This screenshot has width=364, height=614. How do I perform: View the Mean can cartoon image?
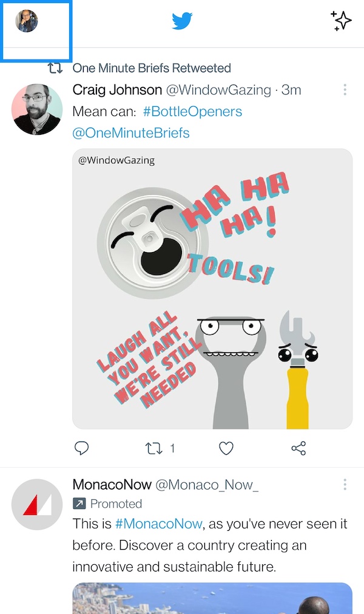[212, 288]
